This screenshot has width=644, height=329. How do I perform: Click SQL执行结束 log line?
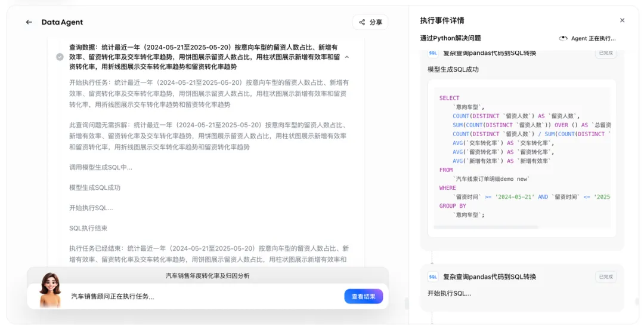pyautogui.click(x=88, y=228)
